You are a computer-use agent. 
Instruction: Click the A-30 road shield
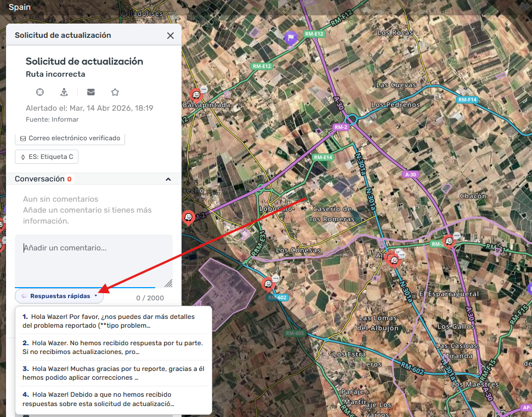pyautogui.click(x=411, y=175)
